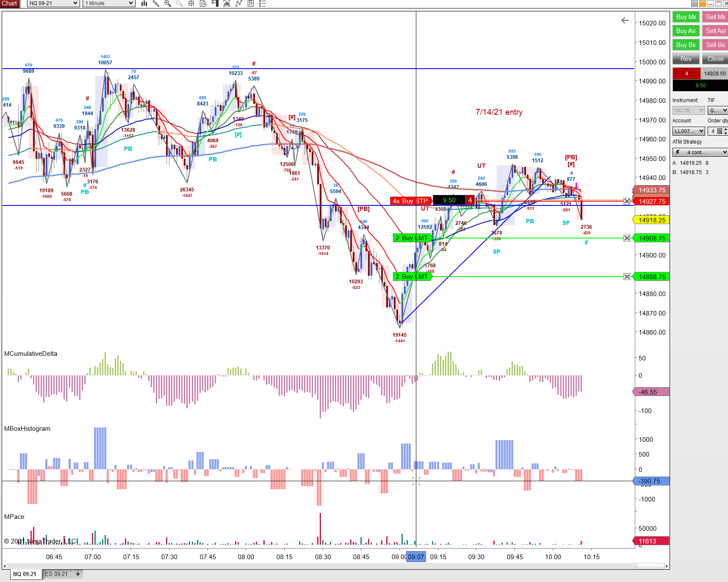Click the Order qty value field
Viewport: 728px width, 582px height.
(712, 131)
